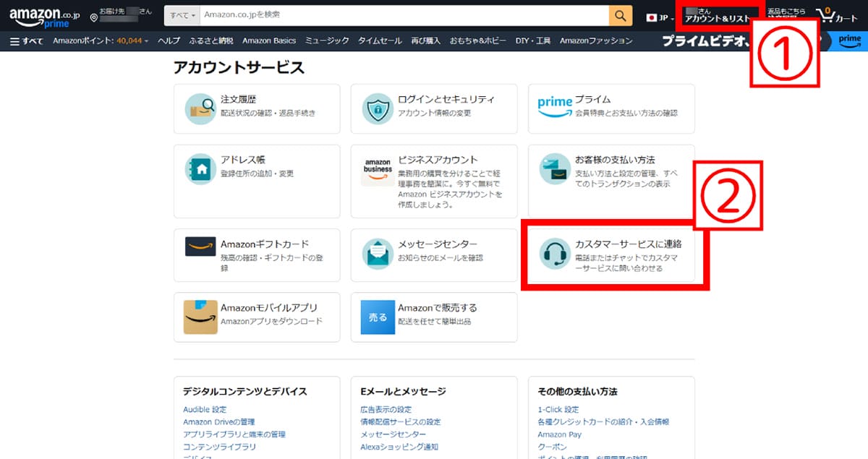Click the customer service headset icon

click(x=555, y=254)
